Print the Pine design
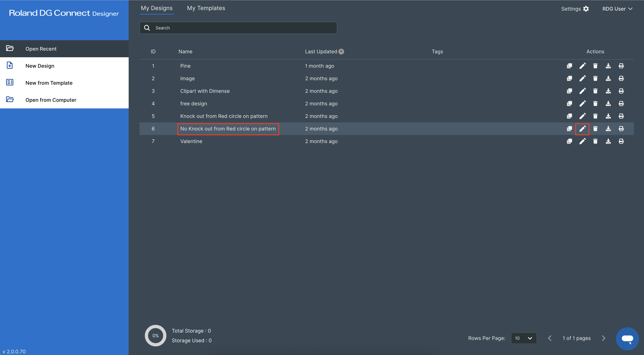 click(621, 66)
